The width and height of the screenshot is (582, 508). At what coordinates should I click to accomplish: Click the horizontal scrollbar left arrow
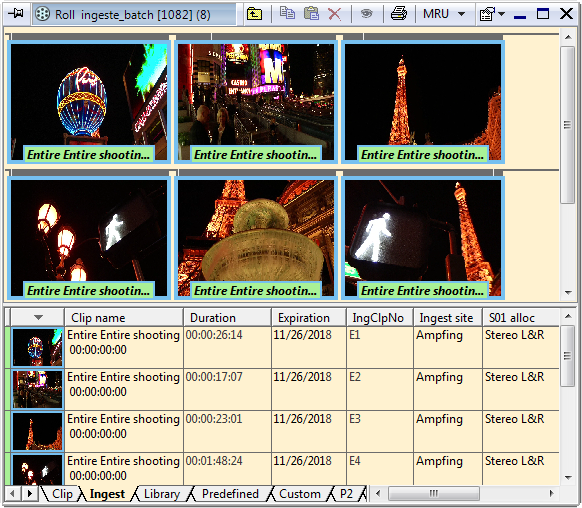click(378, 494)
